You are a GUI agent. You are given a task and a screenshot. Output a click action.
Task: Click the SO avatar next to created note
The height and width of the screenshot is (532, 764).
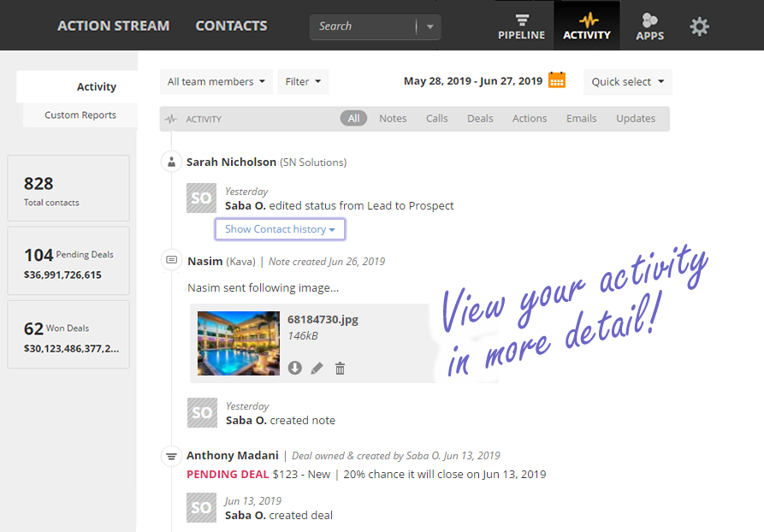(x=202, y=412)
